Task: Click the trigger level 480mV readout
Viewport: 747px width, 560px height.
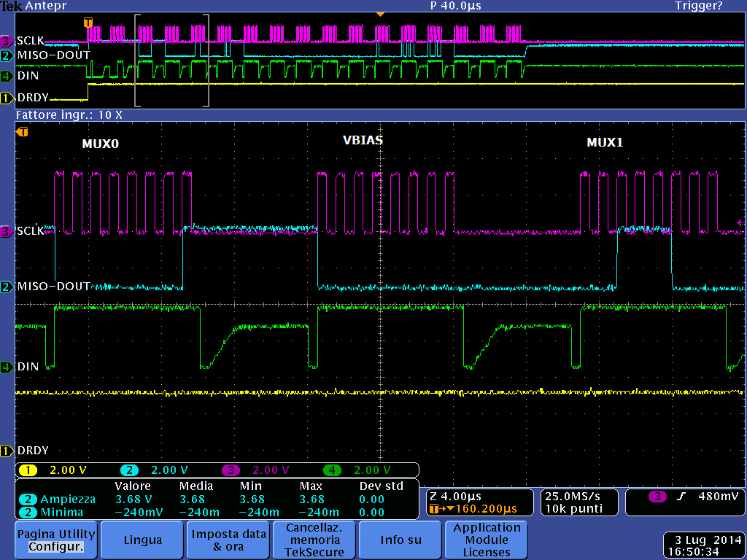Action: pos(718,496)
